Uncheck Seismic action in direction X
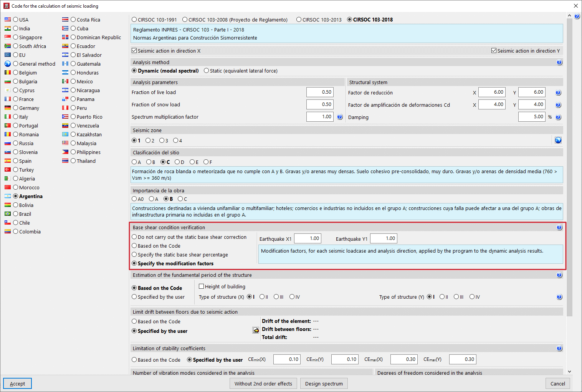This screenshot has width=582, height=392. tap(134, 51)
